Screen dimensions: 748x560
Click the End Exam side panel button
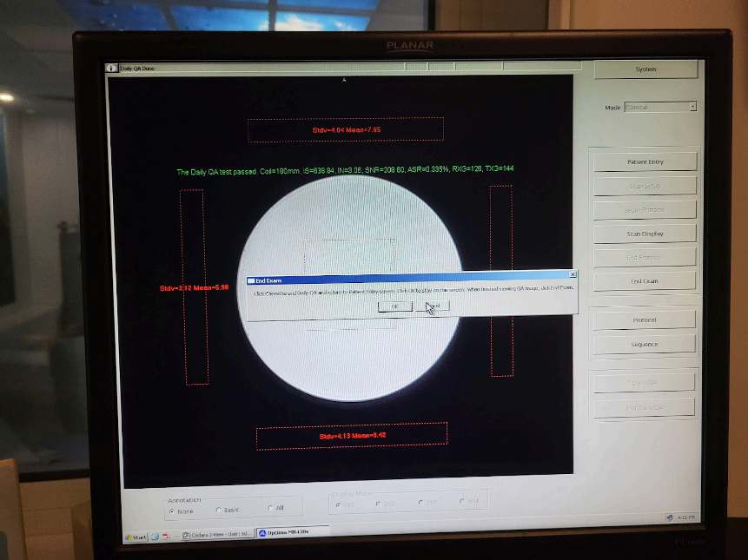click(645, 281)
